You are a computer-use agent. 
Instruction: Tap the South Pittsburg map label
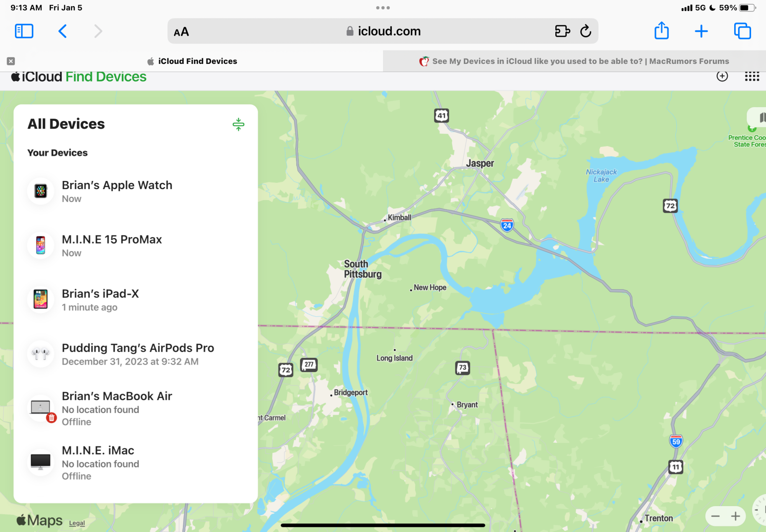[362, 269]
